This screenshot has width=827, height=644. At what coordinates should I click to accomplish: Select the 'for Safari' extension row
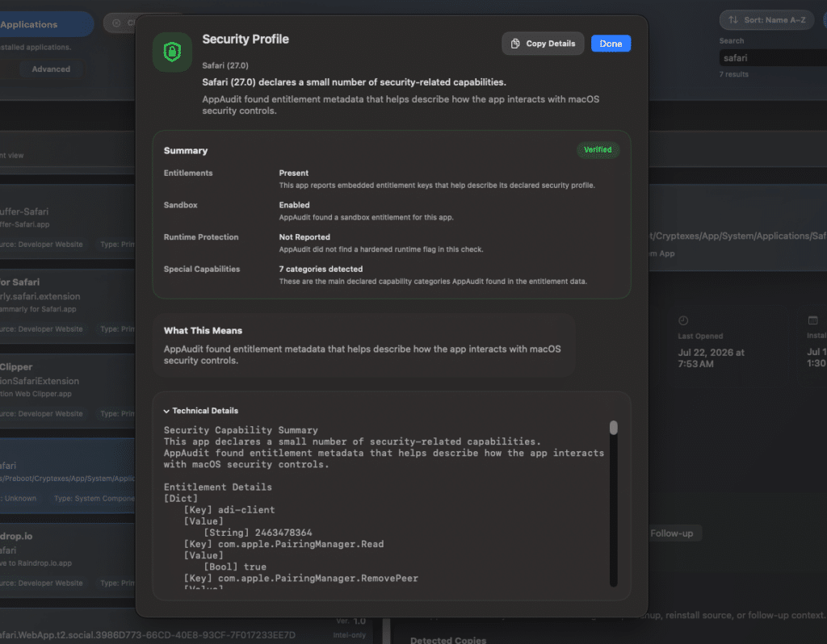point(68,306)
